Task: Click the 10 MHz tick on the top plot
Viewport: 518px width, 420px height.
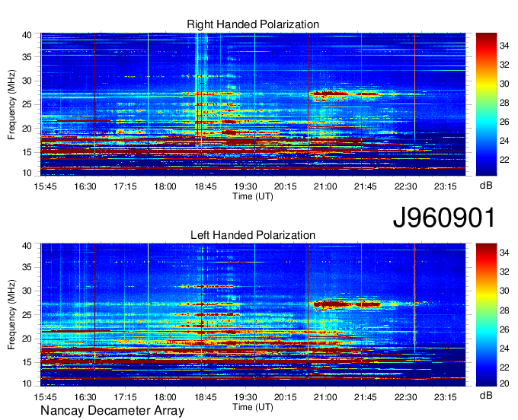Action: pyautogui.click(x=27, y=173)
